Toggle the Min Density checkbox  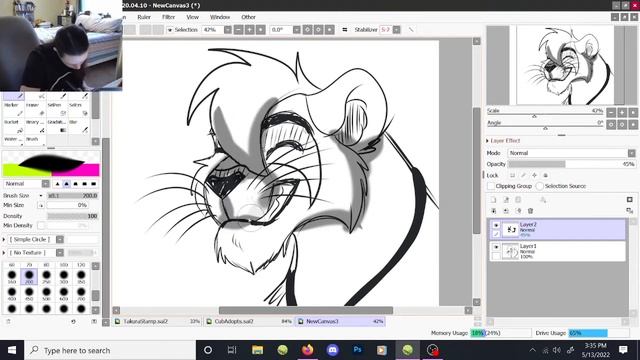tap(41, 225)
